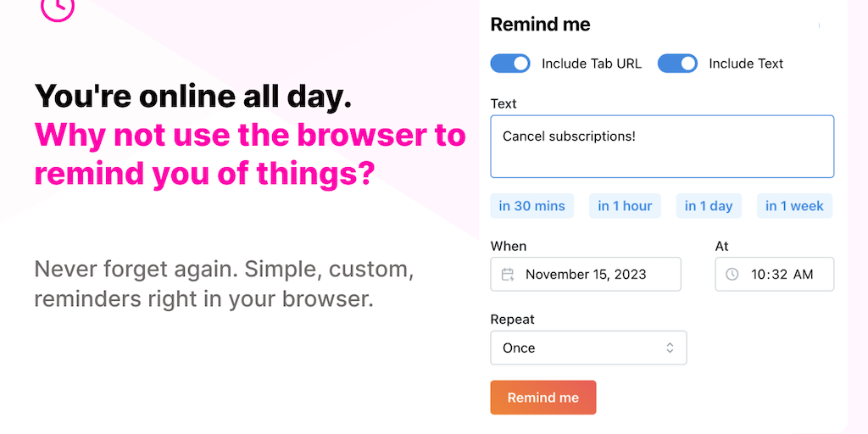Viewport: 868px width, 434px height.
Task: Expand the Repeat 'Once' dropdown
Action: tap(588, 348)
